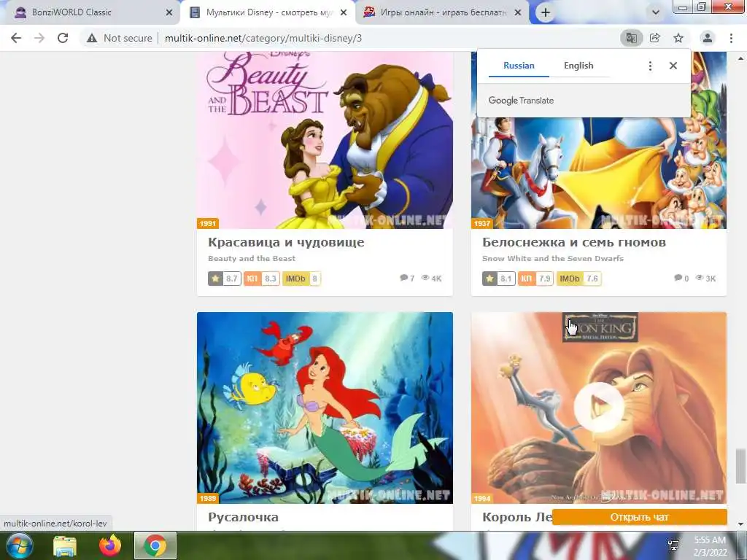Reload the current page
Screen dimensions: 747x560
(x=63, y=38)
